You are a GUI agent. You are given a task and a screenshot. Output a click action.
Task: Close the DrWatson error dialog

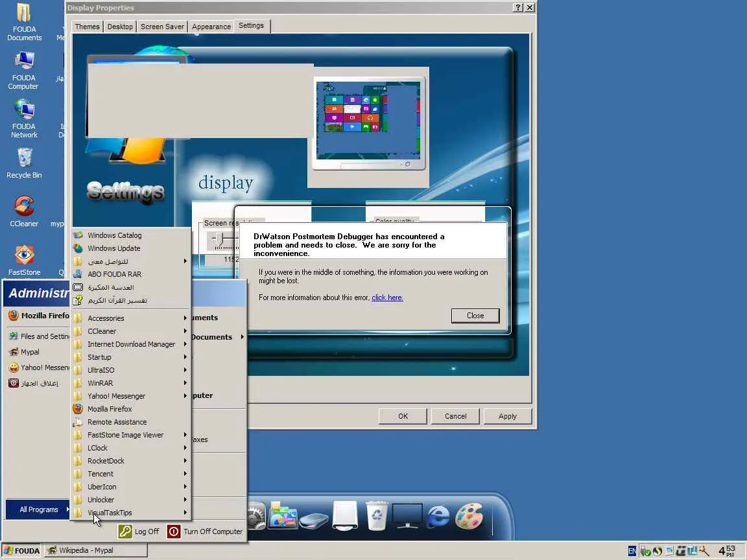click(x=475, y=316)
